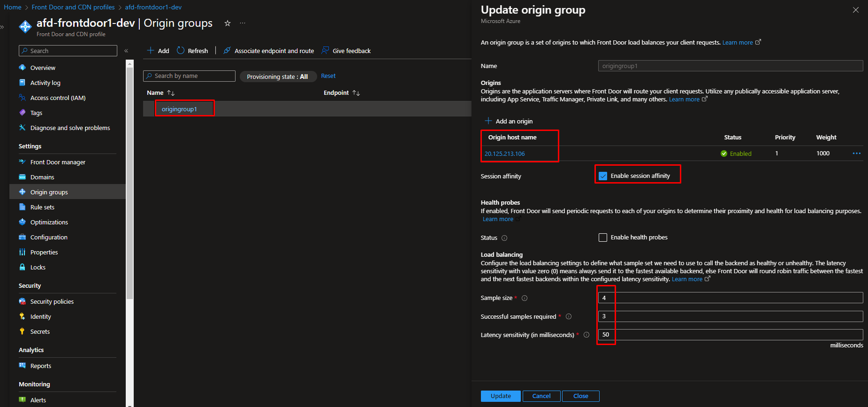Image resolution: width=868 pixels, height=407 pixels.
Task: Open more options ellipsis beside page title
Action: [243, 23]
